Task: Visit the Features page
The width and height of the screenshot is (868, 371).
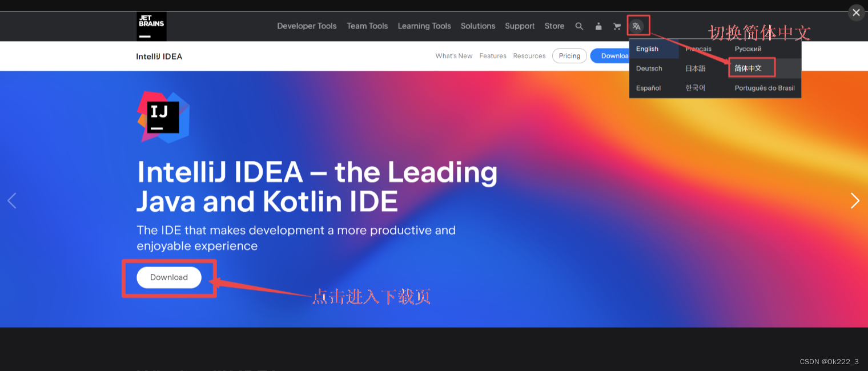Action: [x=492, y=55]
